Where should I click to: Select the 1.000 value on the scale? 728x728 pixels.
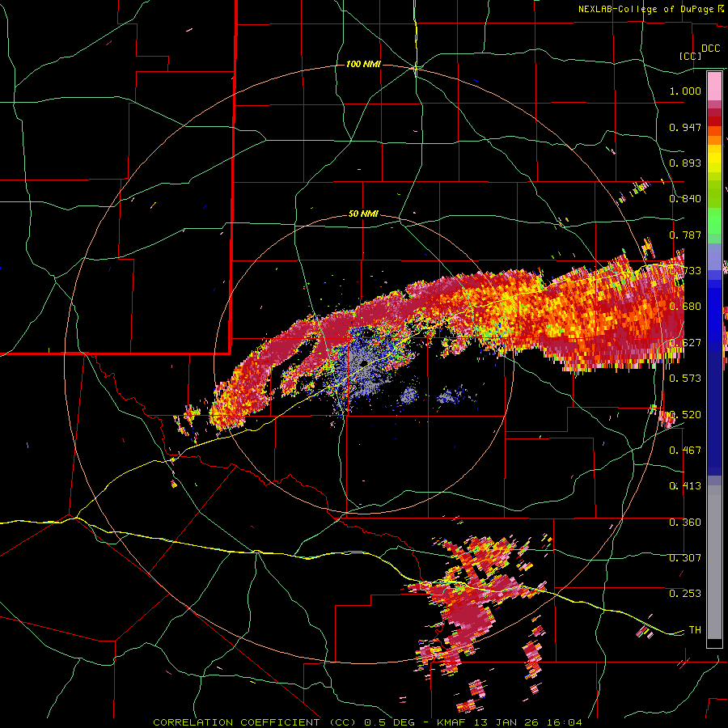(685, 91)
